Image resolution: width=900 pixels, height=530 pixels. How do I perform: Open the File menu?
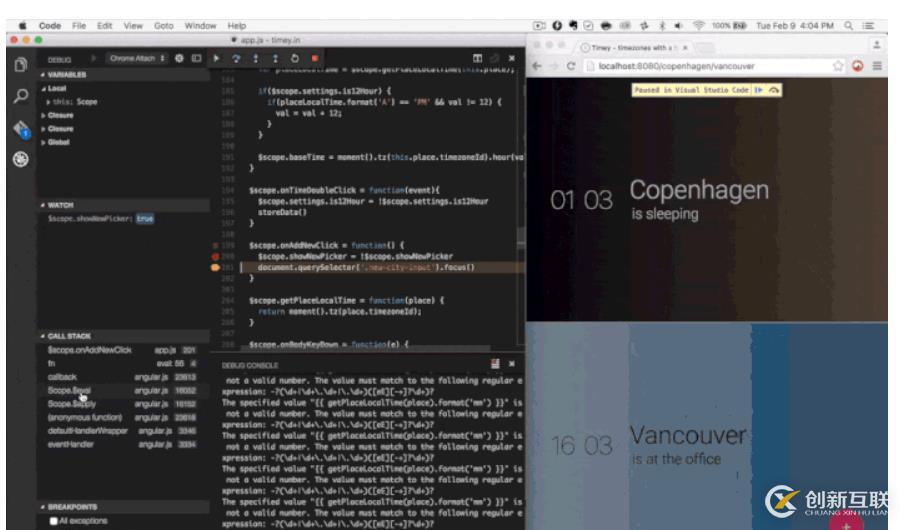click(79, 26)
